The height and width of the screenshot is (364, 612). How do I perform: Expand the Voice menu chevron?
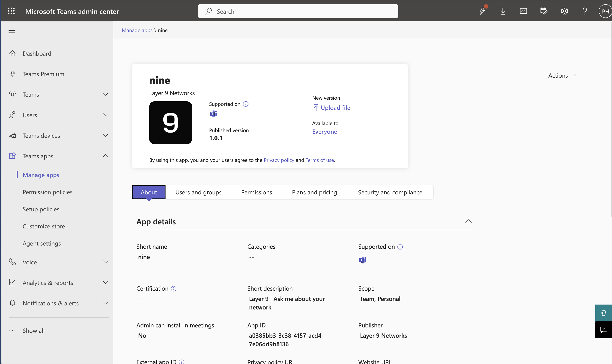point(106,262)
